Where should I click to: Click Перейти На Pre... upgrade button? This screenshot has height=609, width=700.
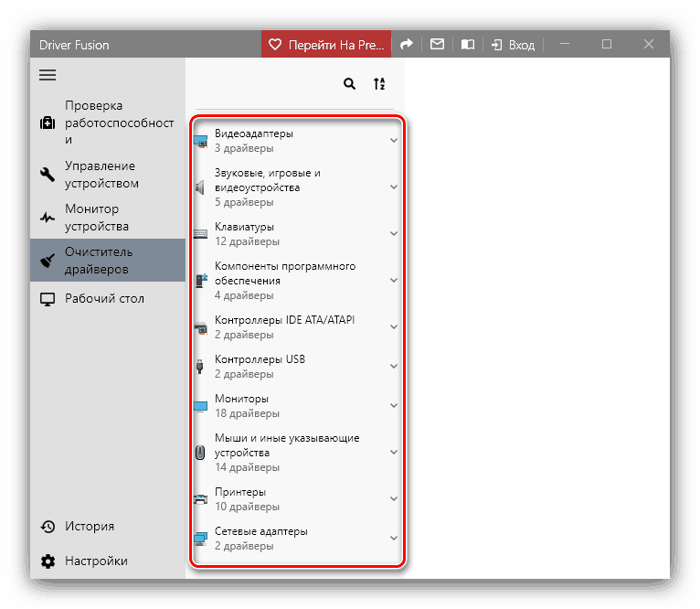point(326,44)
